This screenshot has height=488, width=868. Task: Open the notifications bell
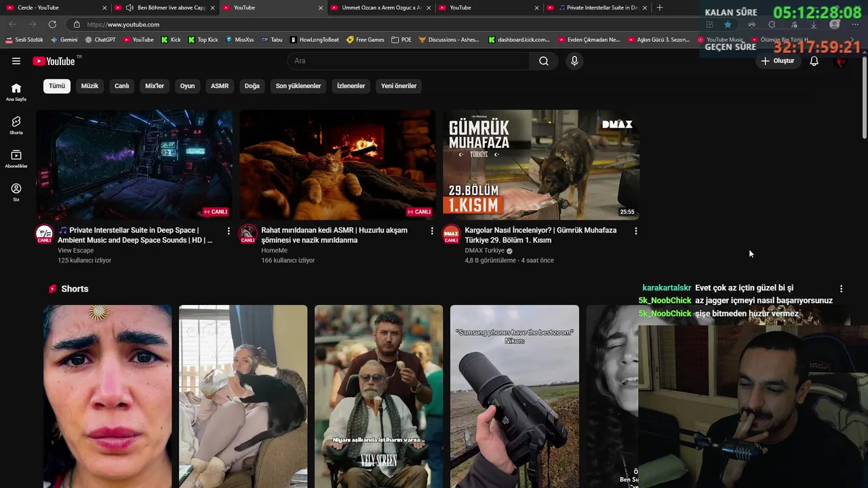(x=814, y=61)
